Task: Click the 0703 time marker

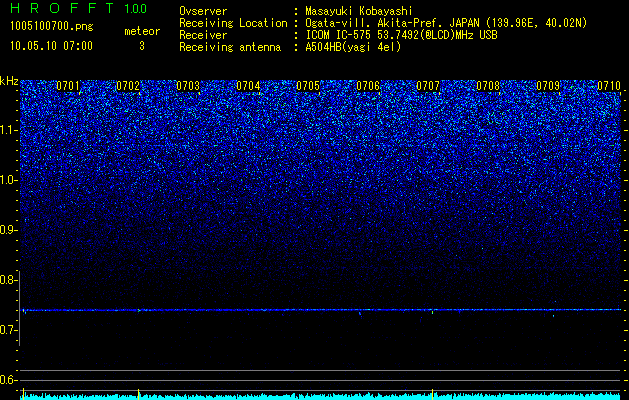Action: tap(188, 86)
